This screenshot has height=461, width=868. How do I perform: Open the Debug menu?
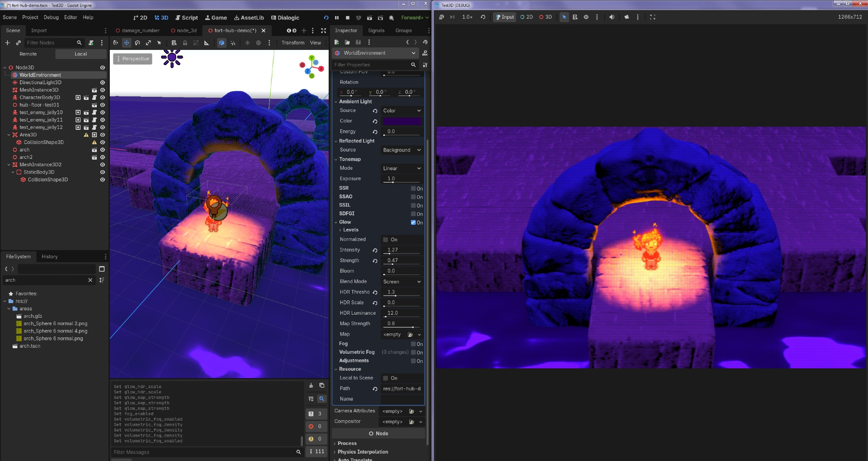click(x=51, y=17)
